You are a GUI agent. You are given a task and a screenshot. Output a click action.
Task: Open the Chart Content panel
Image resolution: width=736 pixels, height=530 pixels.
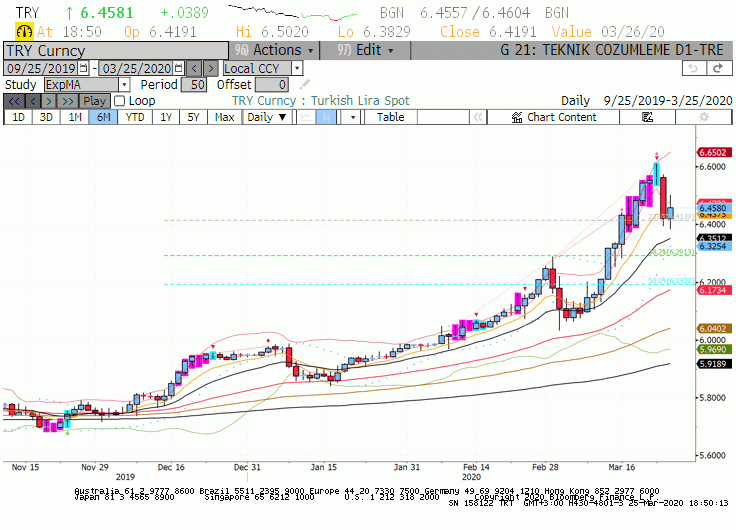pos(553,117)
